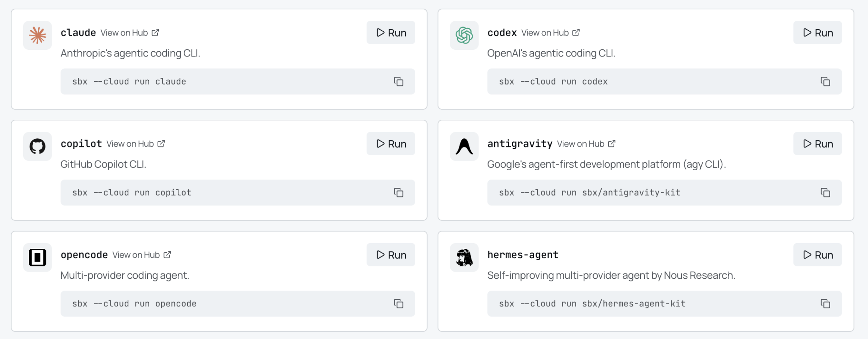Click the 'sbx --cloud run codex' command text

tap(553, 82)
